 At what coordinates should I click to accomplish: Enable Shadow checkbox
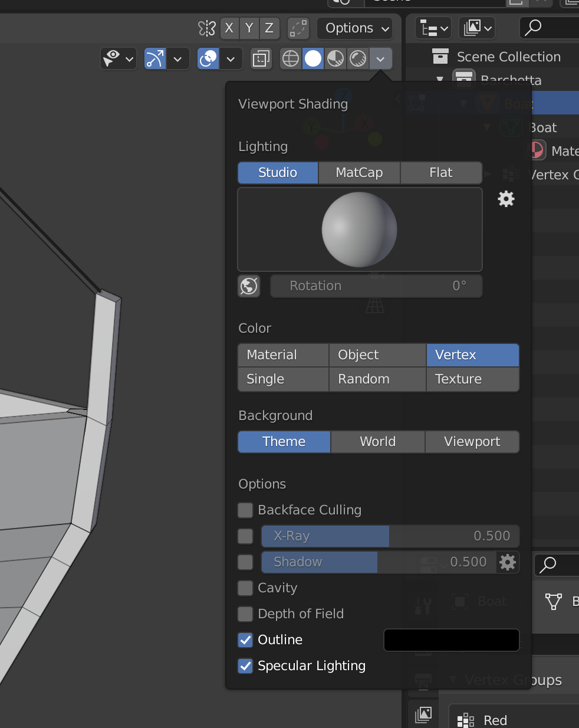coord(245,562)
